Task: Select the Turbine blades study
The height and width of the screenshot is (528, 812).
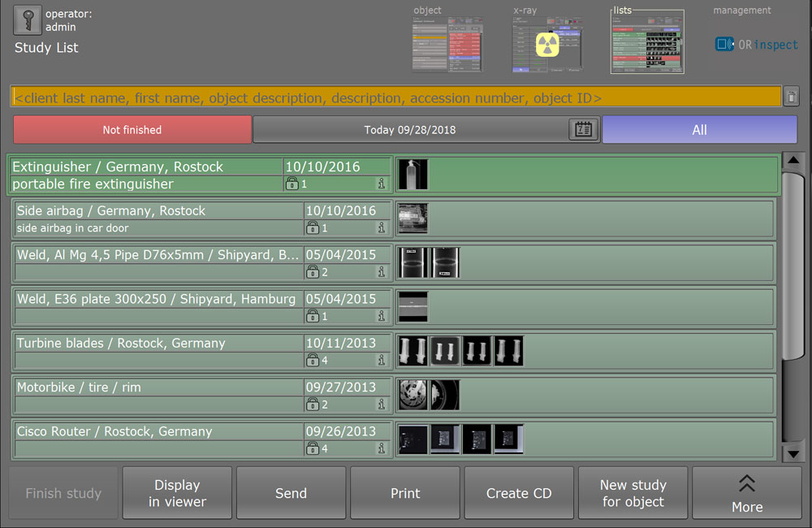Action: pyautogui.click(x=394, y=351)
